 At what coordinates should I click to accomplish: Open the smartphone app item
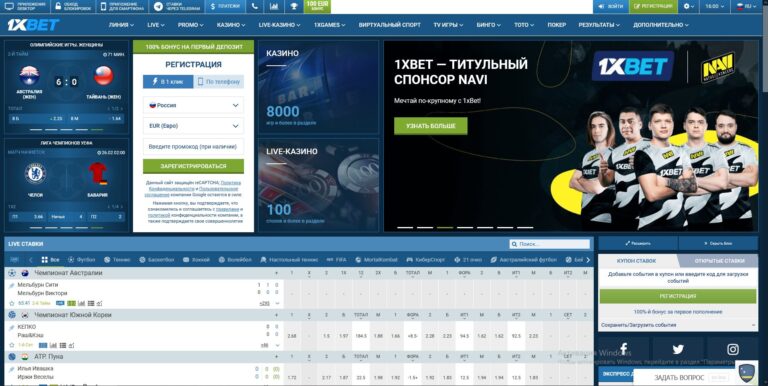(122, 6)
